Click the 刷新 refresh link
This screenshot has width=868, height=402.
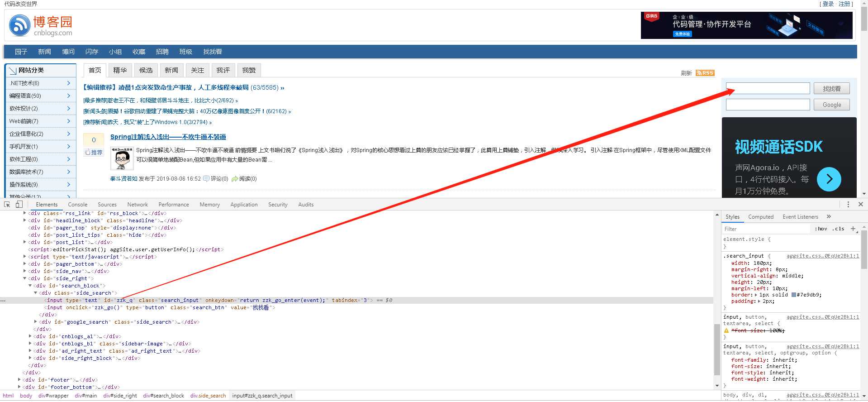point(687,73)
